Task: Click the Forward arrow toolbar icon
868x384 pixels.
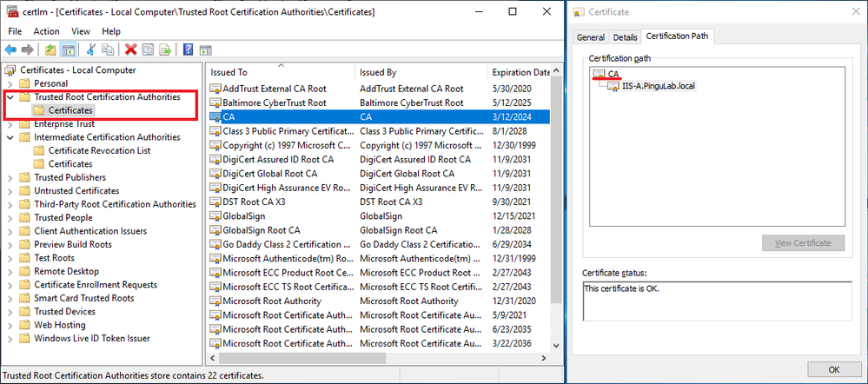Action: click(x=27, y=50)
